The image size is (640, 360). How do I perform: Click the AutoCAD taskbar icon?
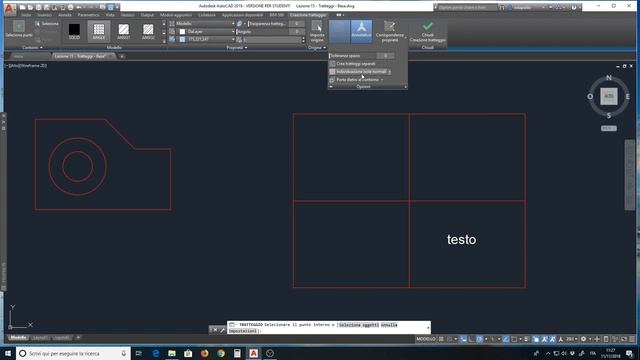point(253,353)
